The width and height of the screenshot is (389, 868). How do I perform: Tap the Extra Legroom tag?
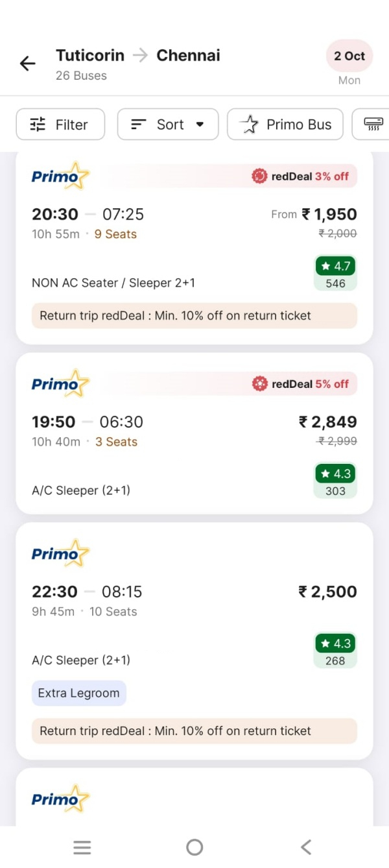[78, 693]
